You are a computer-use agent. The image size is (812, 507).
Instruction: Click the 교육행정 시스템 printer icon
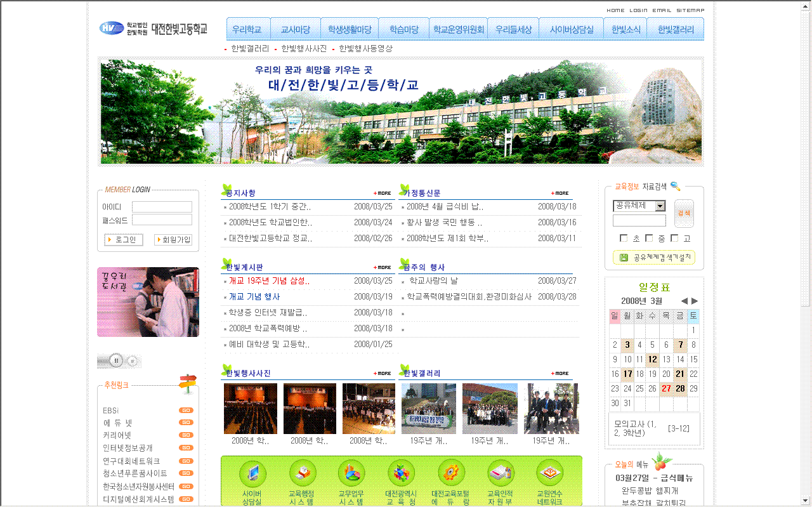(302, 475)
